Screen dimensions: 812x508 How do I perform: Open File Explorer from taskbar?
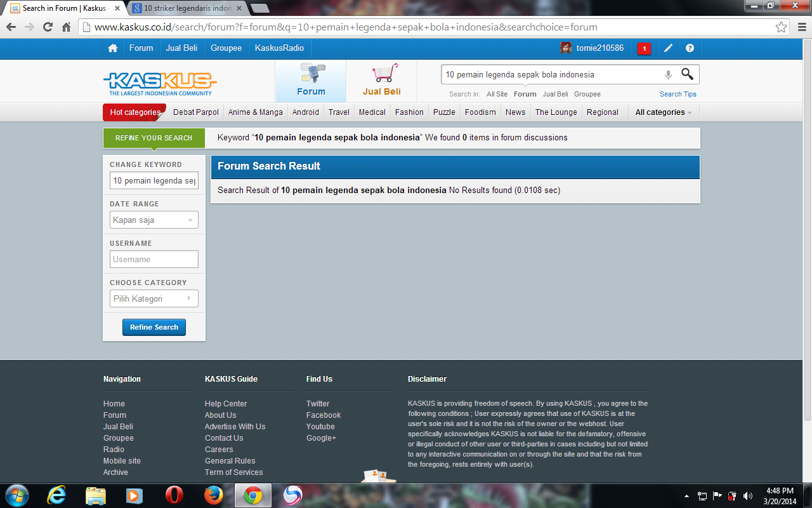tap(96, 495)
